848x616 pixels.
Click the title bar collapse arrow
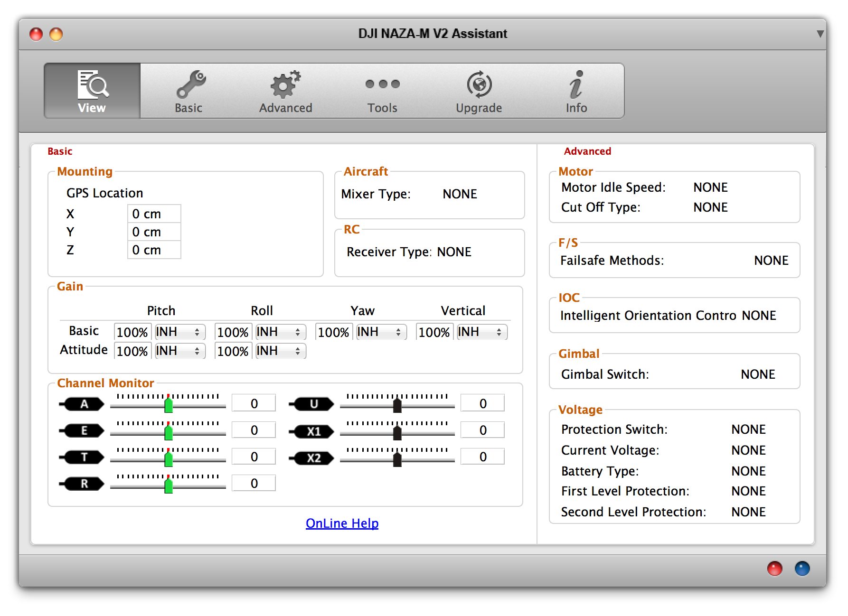tap(820, 34)
